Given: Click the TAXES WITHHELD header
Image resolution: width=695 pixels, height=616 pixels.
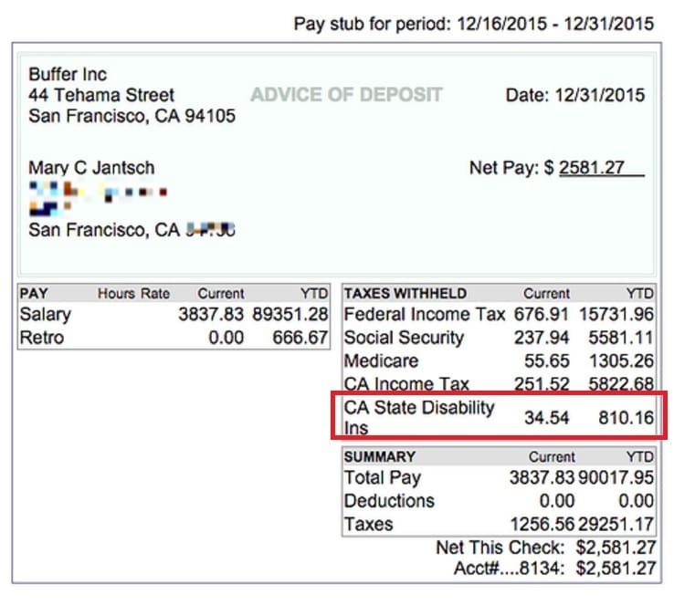Looking at the screenshot, I should click(x=405, y=293).
